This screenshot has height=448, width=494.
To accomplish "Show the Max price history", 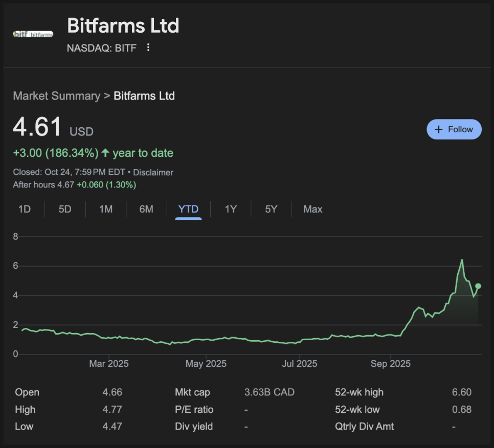I will tap(313, 209).
